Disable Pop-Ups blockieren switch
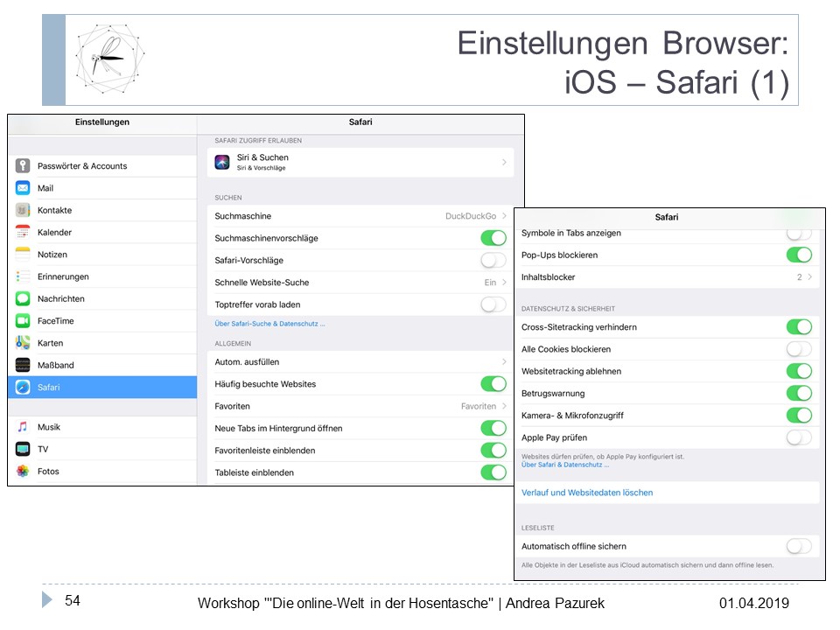 799,255
